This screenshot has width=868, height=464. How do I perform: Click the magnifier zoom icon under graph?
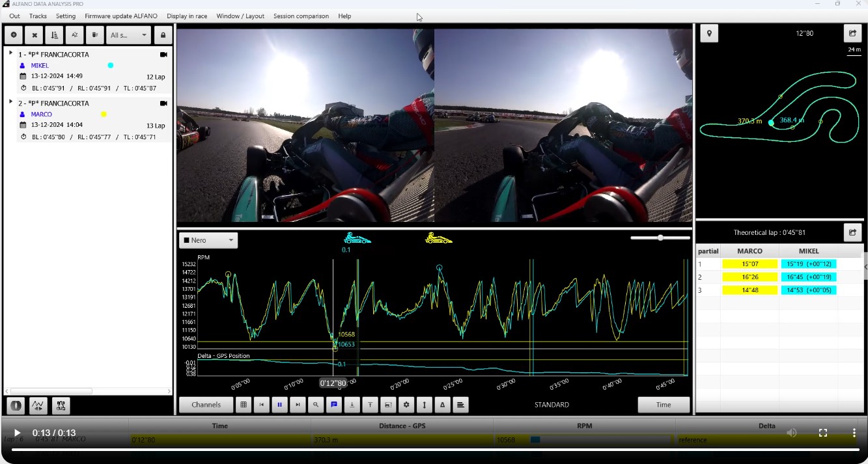tap(316, 405)
